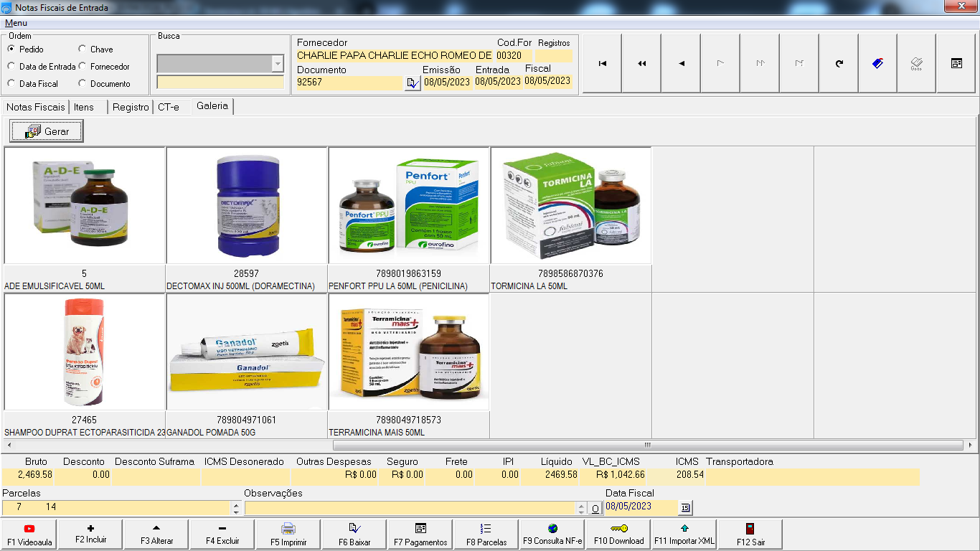Click F12 Sair to exit
980x551 pixels.
point(750,534)
